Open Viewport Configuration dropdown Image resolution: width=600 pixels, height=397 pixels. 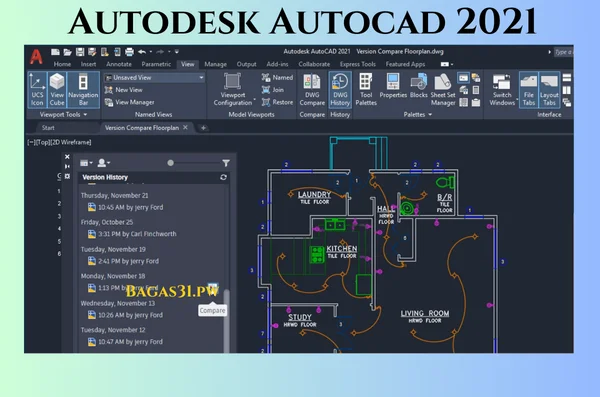click(233, 90)
